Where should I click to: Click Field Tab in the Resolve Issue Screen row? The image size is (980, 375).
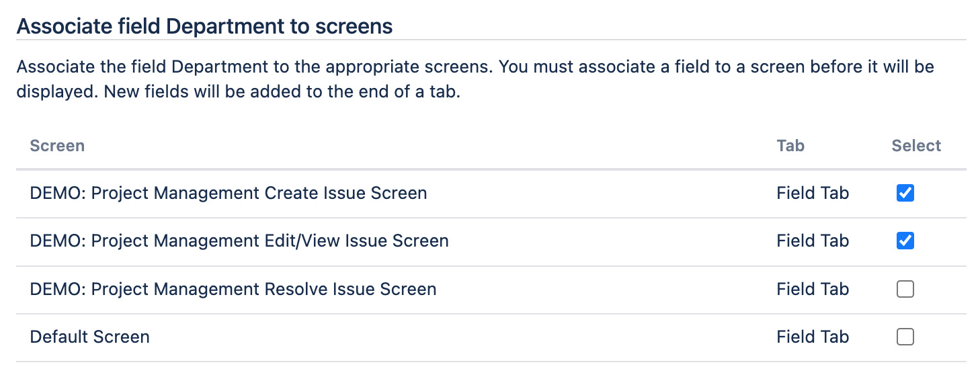[x=813, y=289]
